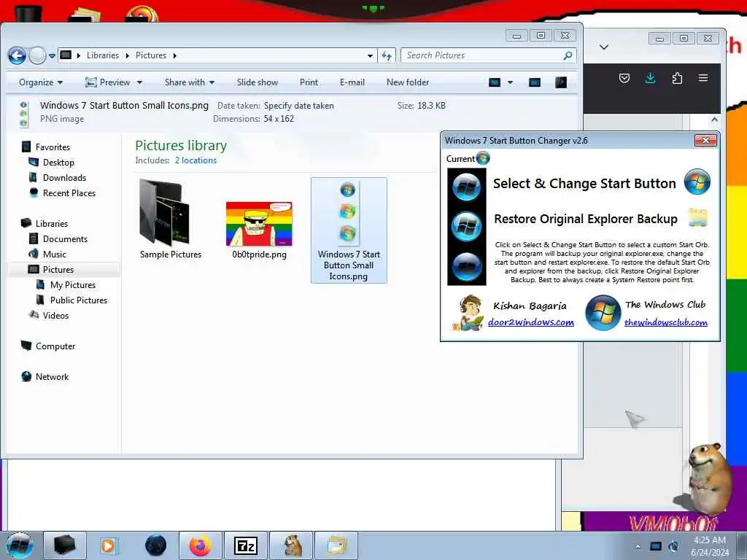
Task: Click the 2 locations link
Action: [x=196, y=160]
